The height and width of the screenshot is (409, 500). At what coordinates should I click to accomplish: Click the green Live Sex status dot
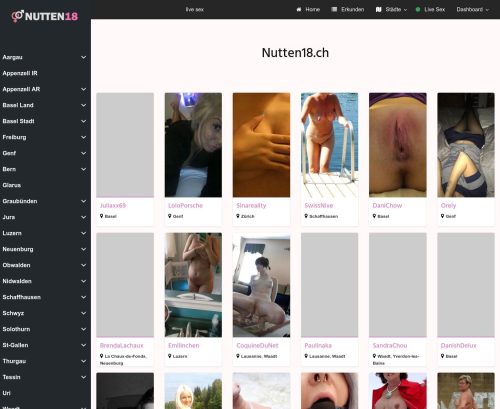tap(418, 9)
